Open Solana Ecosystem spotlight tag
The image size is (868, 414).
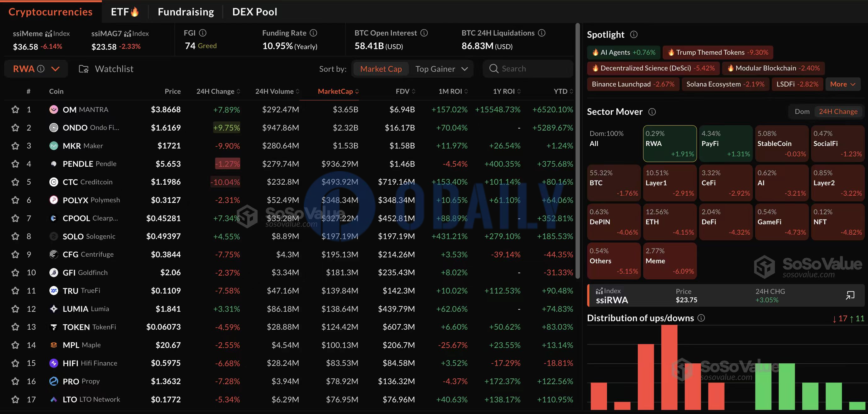point(725,84)
